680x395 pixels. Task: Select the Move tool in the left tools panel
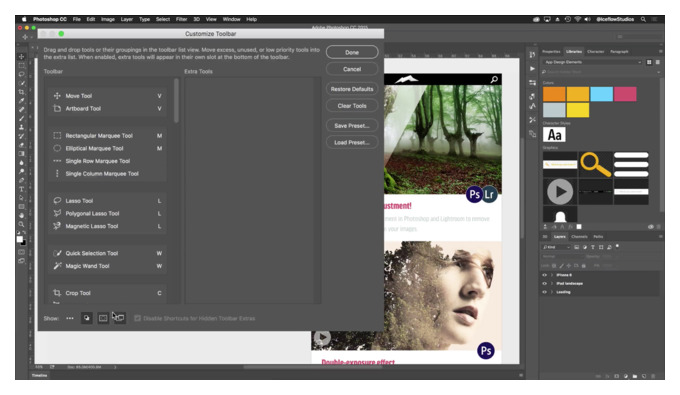(21, 56)
